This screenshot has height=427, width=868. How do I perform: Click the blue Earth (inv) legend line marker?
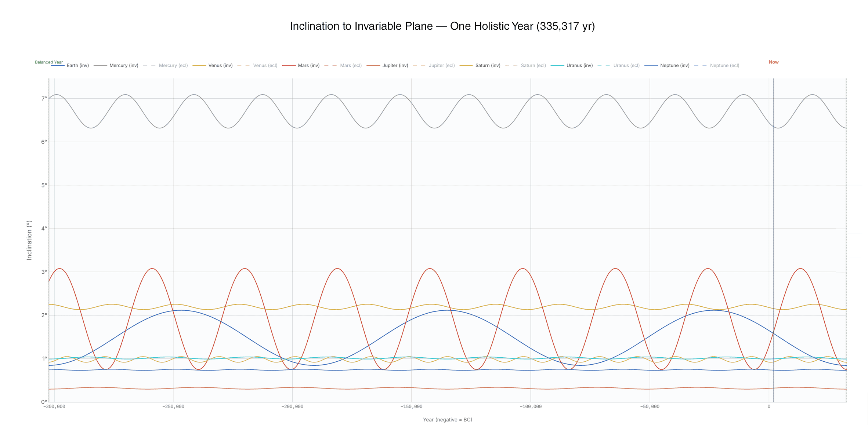(x=58, y=65)
